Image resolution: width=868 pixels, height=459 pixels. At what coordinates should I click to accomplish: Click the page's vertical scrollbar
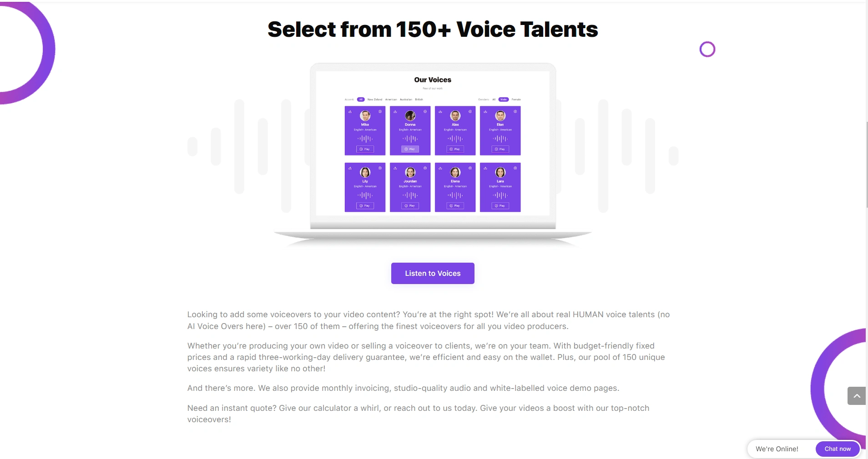pyautogui.click(x=866, y=164)
